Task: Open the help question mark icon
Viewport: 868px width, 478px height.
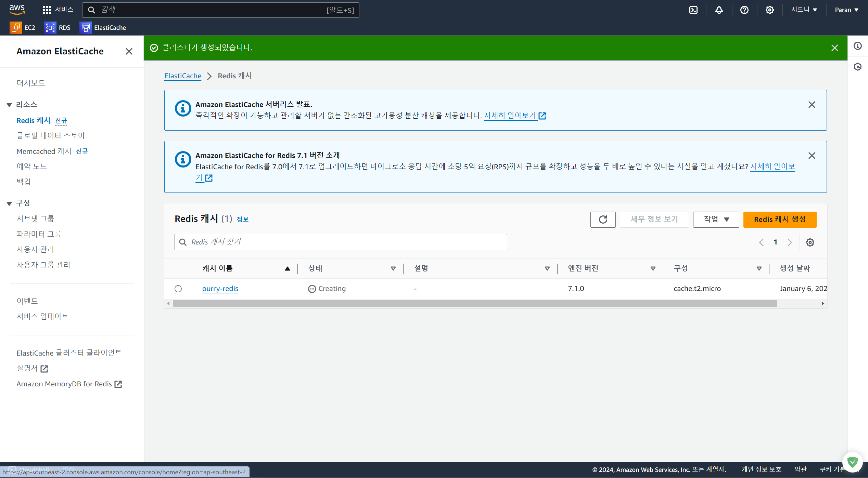Action: click(x=744, y=10)
